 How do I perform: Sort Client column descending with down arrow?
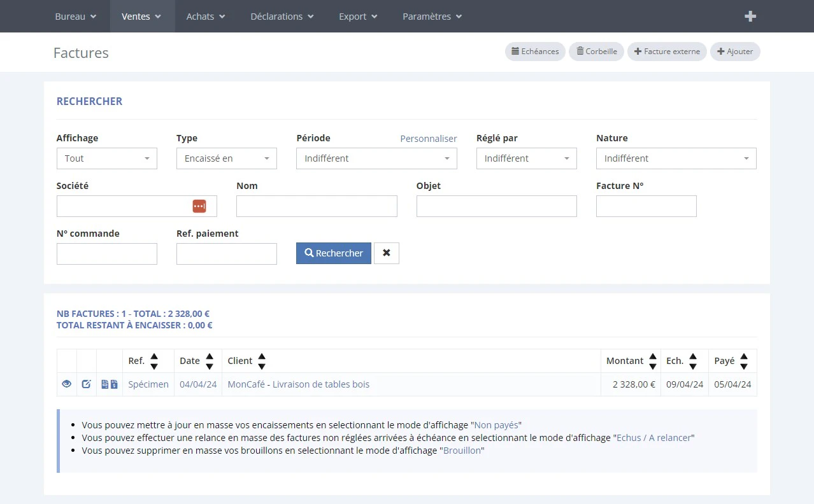coord(262,366)
